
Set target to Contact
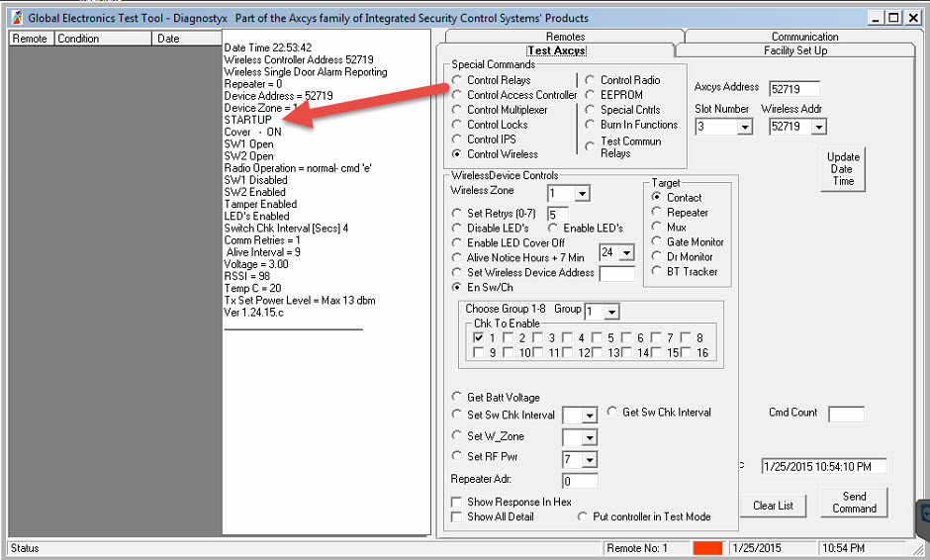pyautogui.click(x=656, y=198)
